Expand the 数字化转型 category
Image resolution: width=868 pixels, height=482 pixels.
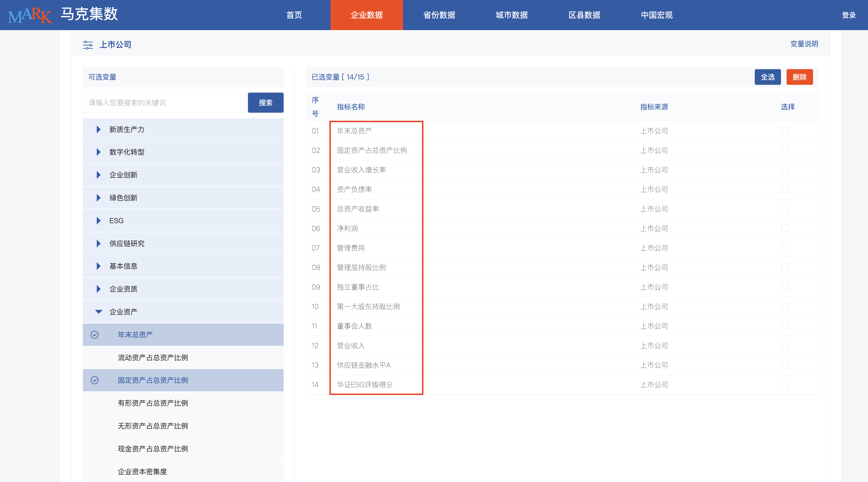click(98, 152)
